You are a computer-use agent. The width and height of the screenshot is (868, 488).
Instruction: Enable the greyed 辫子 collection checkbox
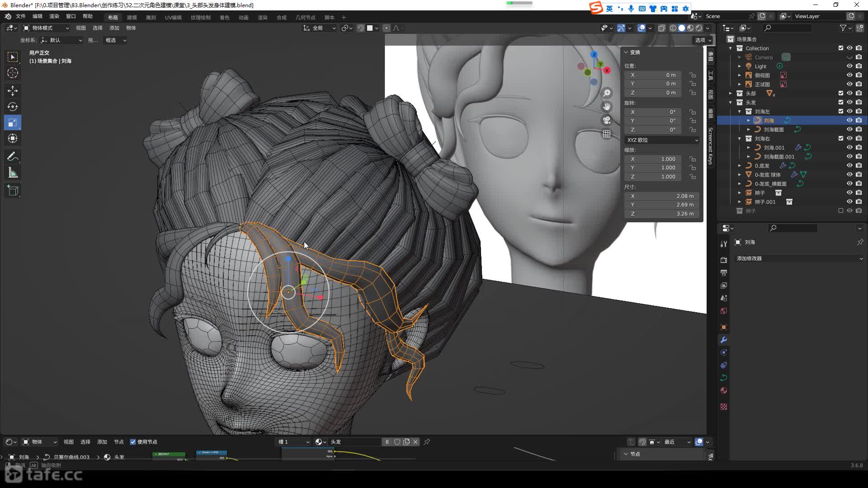tap(841, 211)
